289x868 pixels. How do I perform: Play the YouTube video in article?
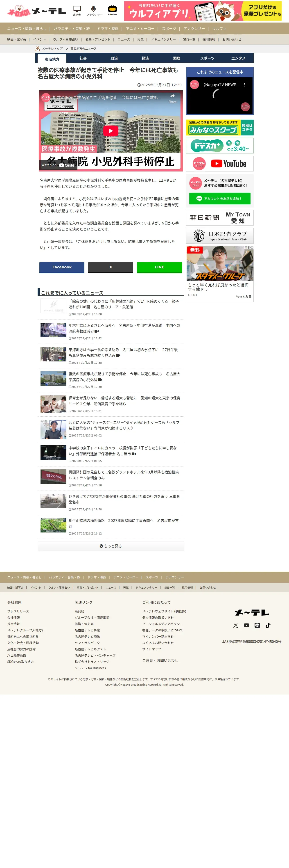(x=111, y=131)
